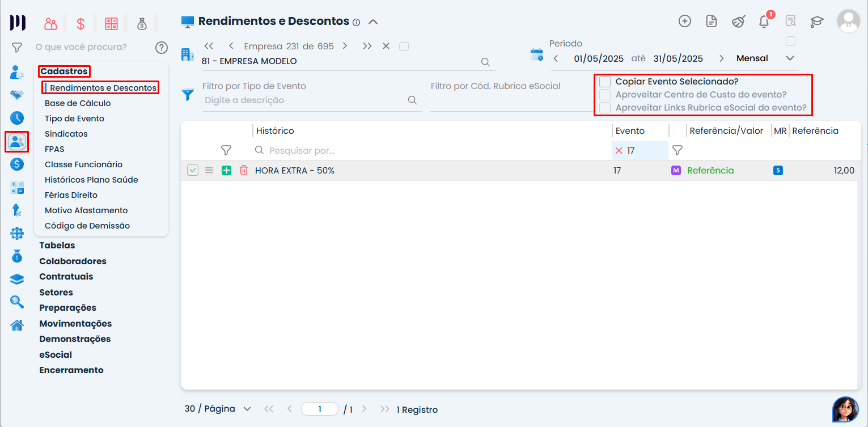Check Copiar Evento Selecionado
The image size is (868, 427).
[605, 81]
